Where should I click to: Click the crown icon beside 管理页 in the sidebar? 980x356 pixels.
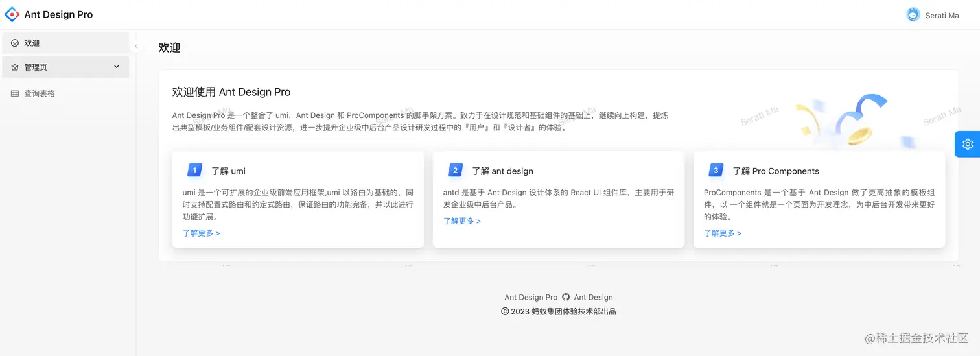point(15,67)
